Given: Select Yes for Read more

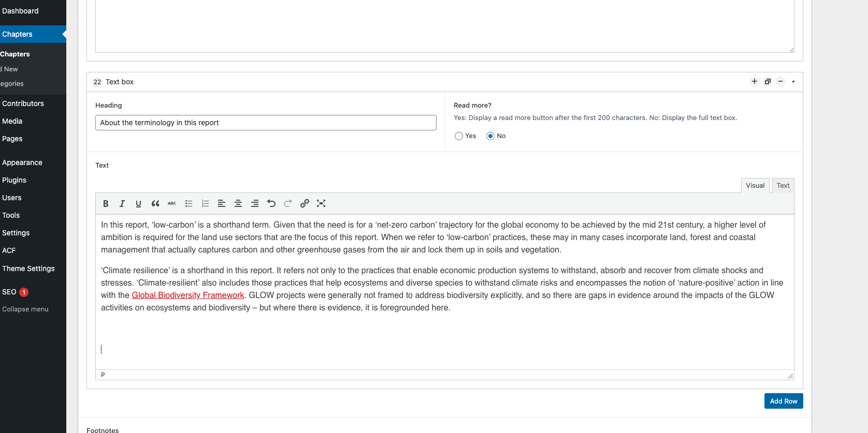Looking at the screenshot, I should [459, 136].
